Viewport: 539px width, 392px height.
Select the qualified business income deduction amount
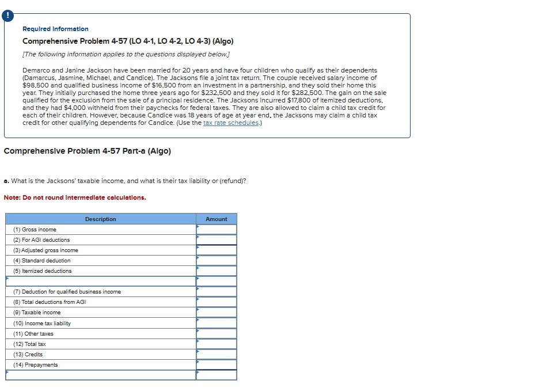218,291
